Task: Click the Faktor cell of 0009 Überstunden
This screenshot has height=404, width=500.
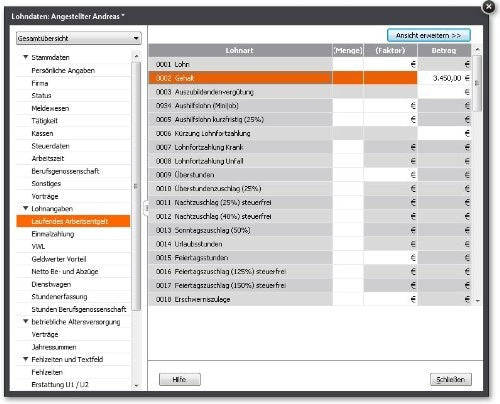Action: coord(390,175)
